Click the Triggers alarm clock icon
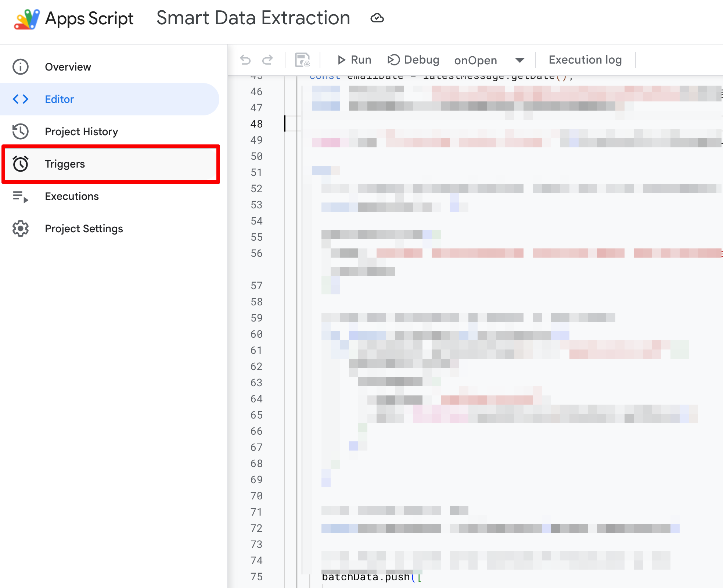 [x=21, y=164]
